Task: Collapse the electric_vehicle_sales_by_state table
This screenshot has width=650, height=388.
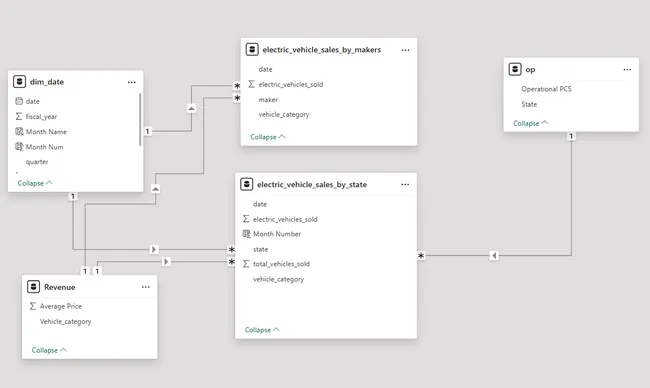Action: (262, 330)
